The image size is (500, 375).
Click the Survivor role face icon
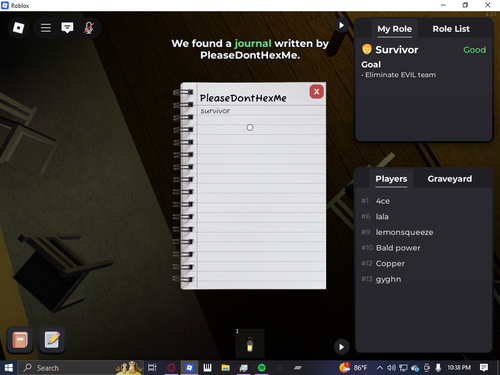coord(367,49)
